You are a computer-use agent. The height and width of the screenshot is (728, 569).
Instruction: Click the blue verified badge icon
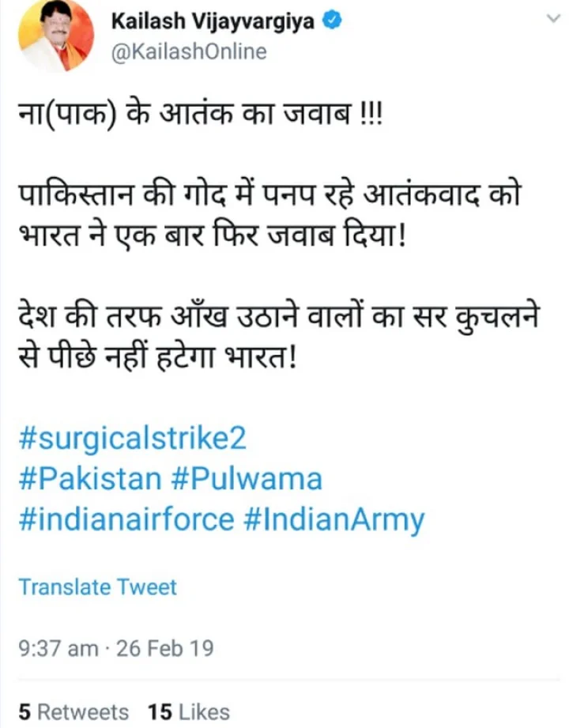(x=332, y=21)
